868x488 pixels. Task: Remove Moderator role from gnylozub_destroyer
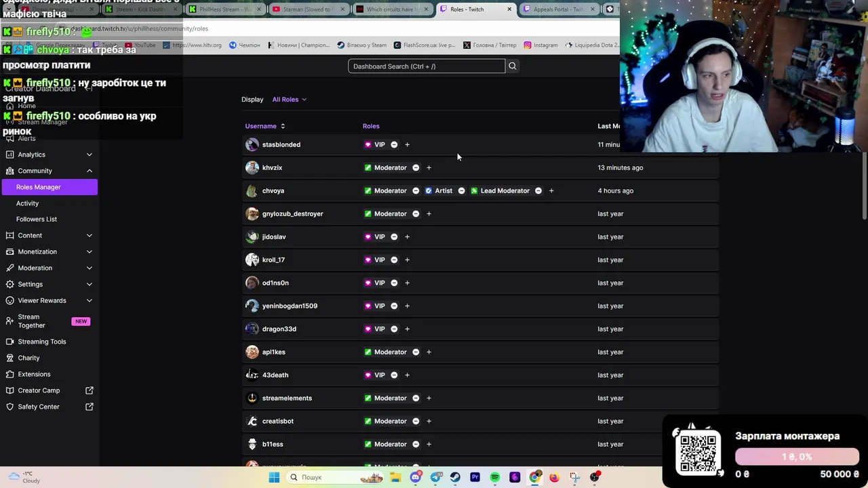416,213
